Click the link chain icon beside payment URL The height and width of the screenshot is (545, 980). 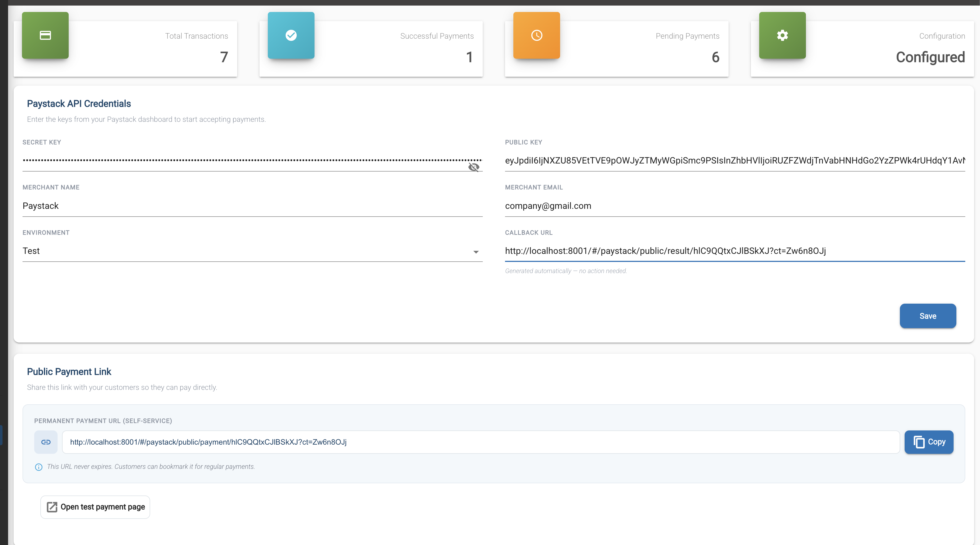(x=46, y=442)
